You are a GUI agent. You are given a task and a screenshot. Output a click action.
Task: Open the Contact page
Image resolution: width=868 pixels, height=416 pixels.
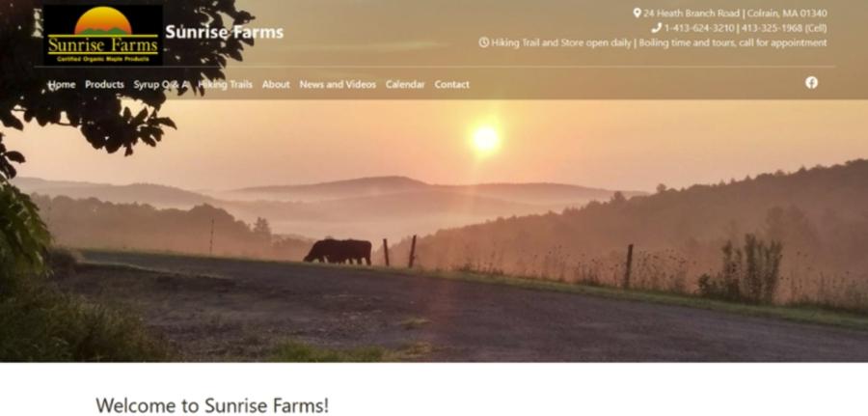tap(451, 84)
